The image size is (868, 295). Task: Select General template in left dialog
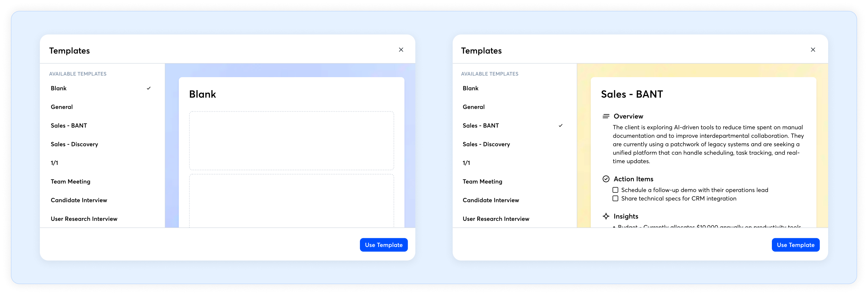coord(62,107)
